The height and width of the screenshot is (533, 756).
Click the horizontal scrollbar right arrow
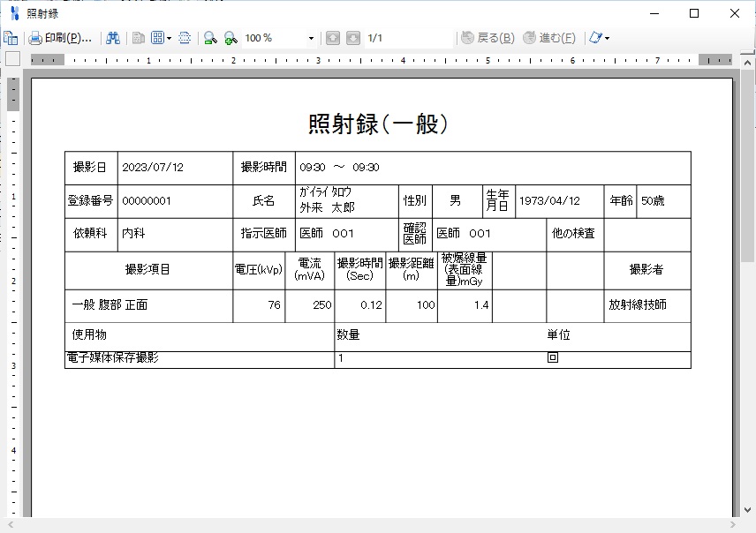click(x=733, y=525)
